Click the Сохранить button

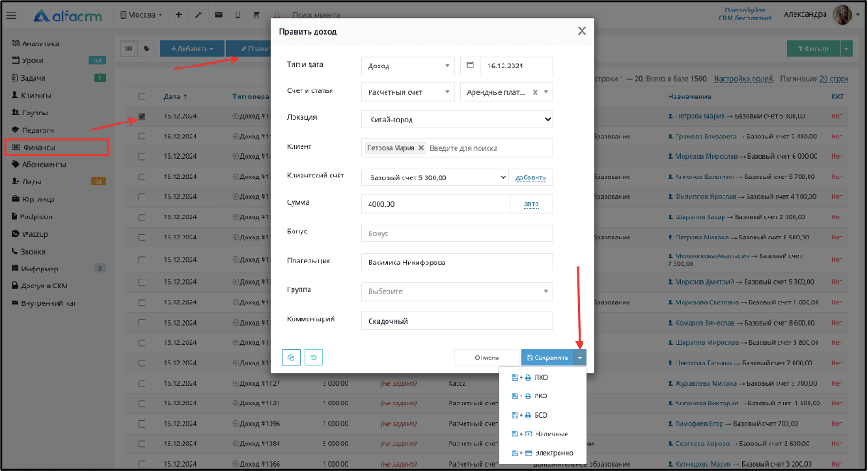pos(547,358)
